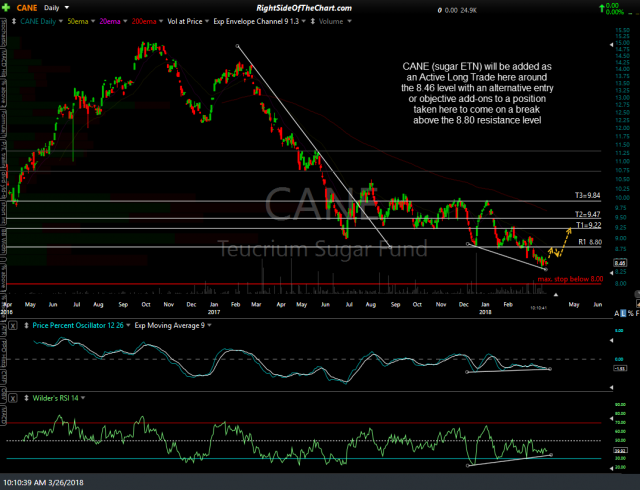Viewport: 640px width, 490px height.
Task: Click the RSI scale arrow near 20.00
Action: (611, 469)
